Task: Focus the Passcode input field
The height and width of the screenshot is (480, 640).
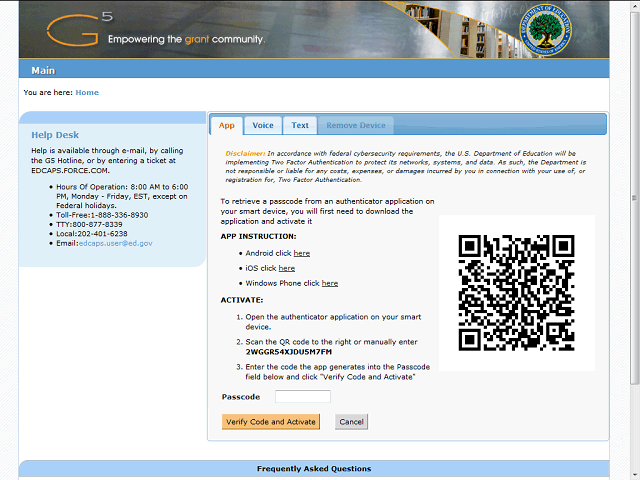Action: [302, 397]
